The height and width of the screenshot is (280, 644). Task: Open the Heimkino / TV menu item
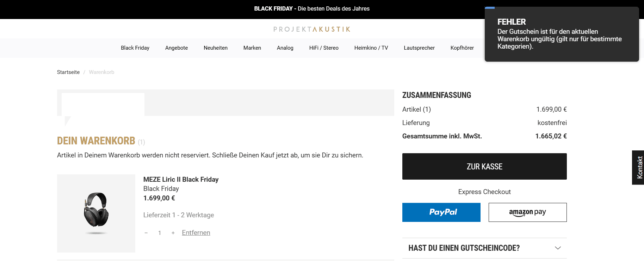(x=371, y=48)
